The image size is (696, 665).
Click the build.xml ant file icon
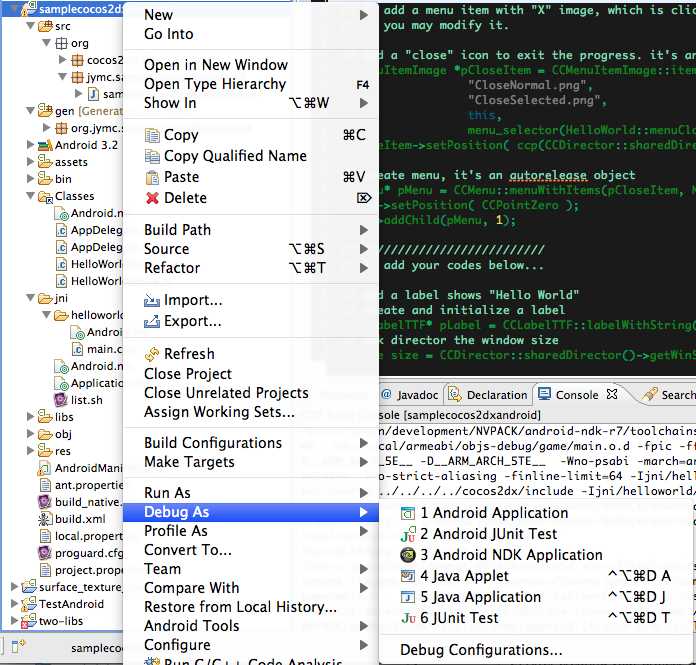44,519
